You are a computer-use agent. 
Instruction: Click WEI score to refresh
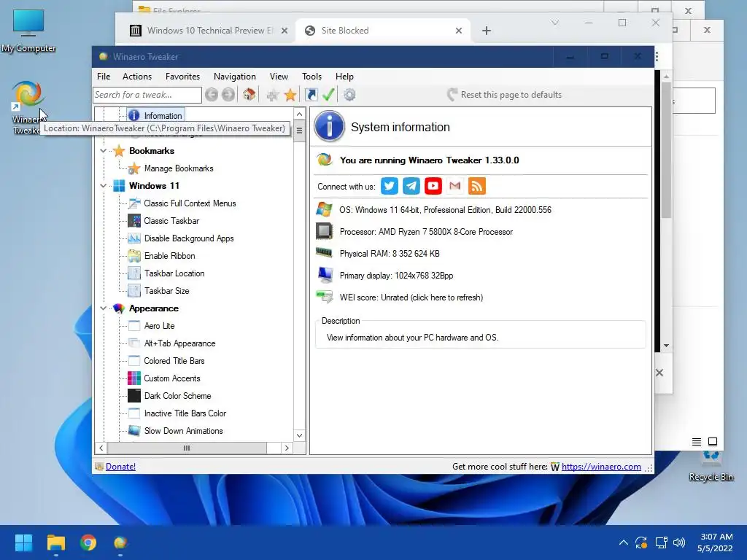coord(411,297)
